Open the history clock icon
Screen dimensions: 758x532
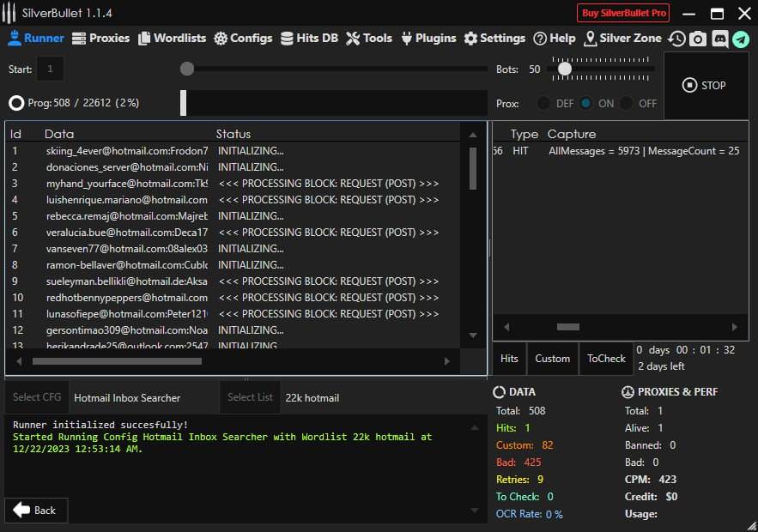677,39
